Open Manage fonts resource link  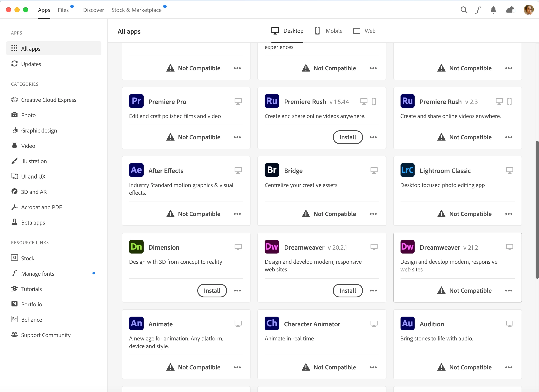[x=37, y=274]
